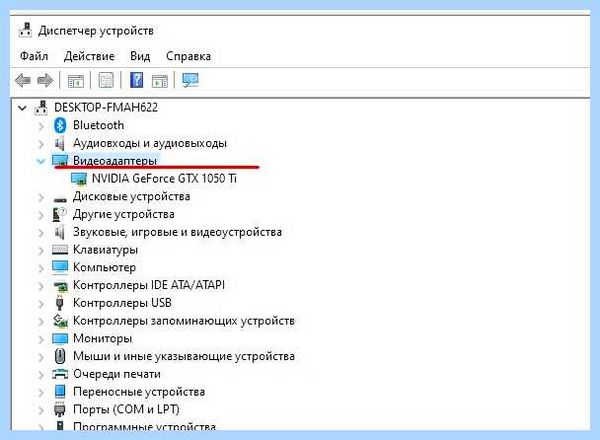
Task: Expand the Другие устройства category
Action: click(x=41, y=215)
